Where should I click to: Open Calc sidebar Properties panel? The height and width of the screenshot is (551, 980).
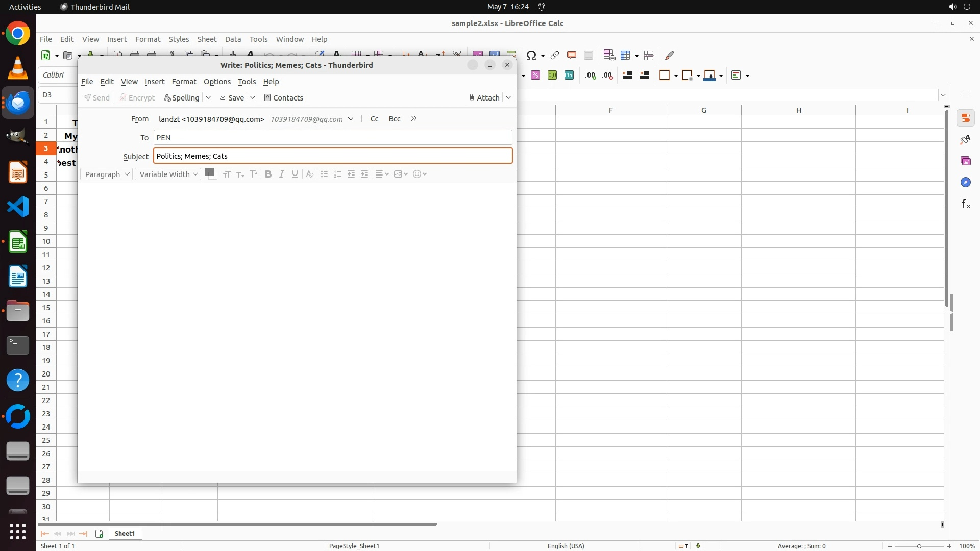click(965, 118)
